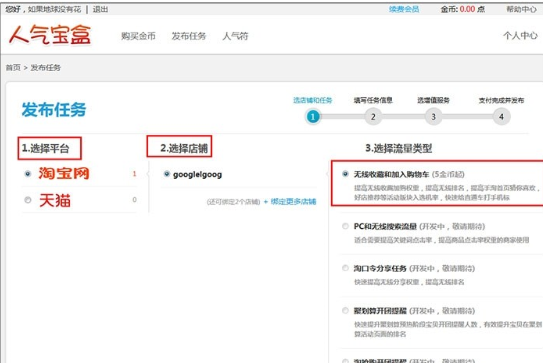Select 淘口令分享任务 radio button
543x363 pixels.
[x=345, y=268]
